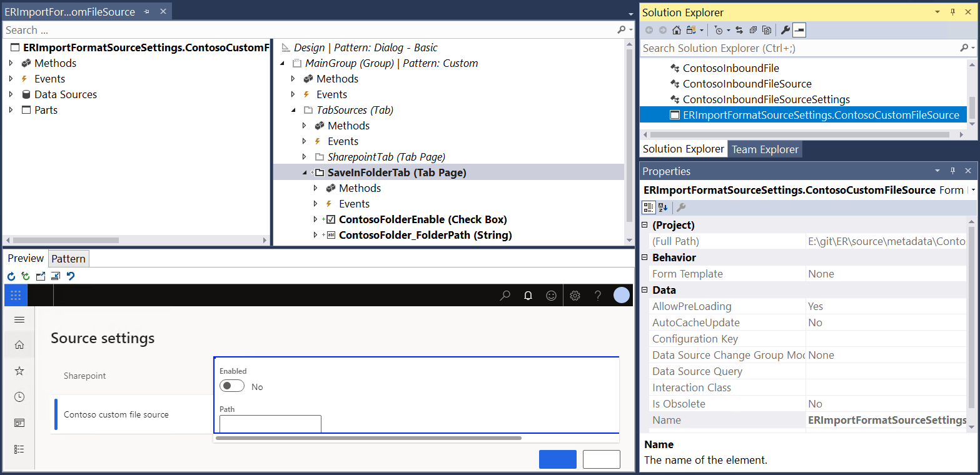Switch to the Team Explorer tab

tap(764, 149)
